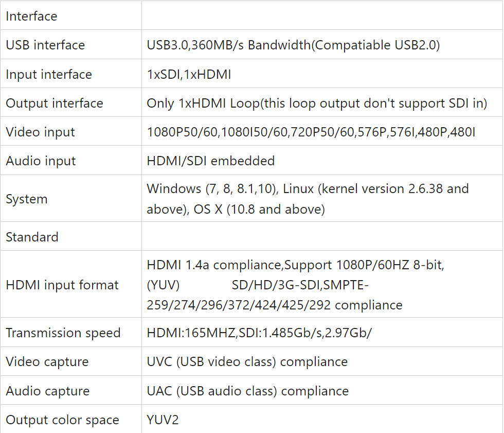Click the "Input interface" row label
This screenshot has width=504, height=433.
pos(49,74)
